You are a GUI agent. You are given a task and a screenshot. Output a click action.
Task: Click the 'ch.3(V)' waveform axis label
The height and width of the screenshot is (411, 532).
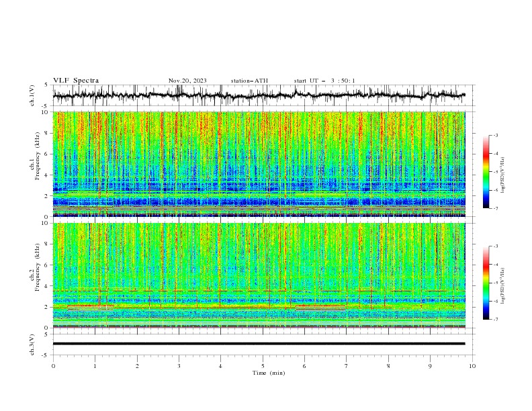point(32,345)
